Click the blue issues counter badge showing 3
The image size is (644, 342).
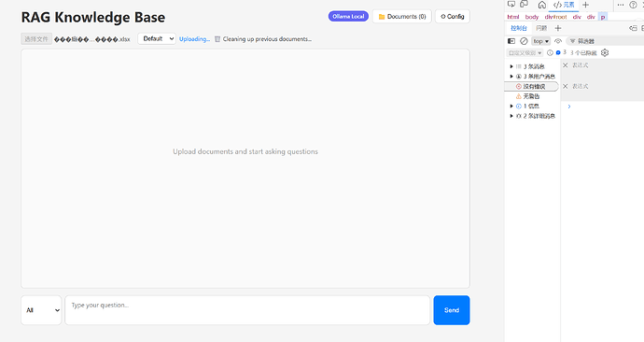point(561,52)
